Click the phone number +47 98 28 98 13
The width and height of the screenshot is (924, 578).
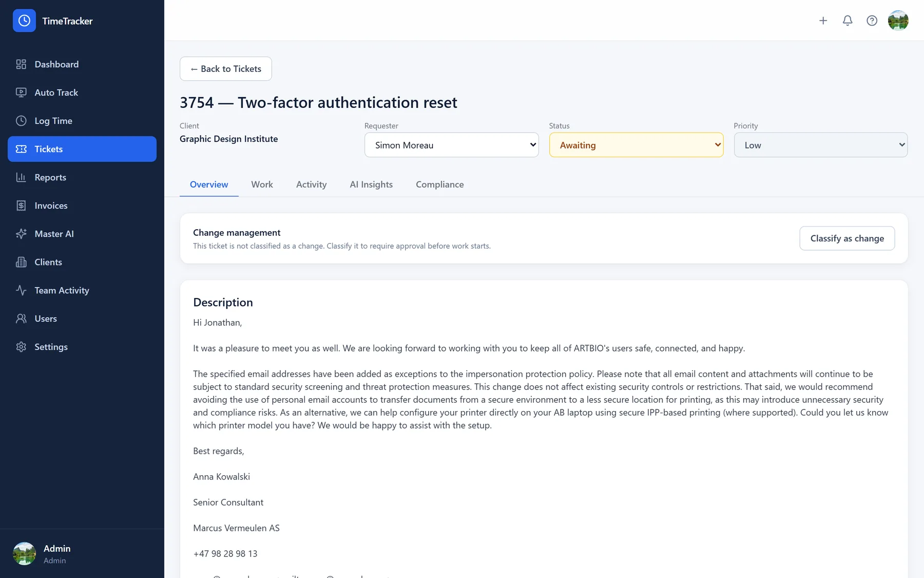(x=225, y=554)
